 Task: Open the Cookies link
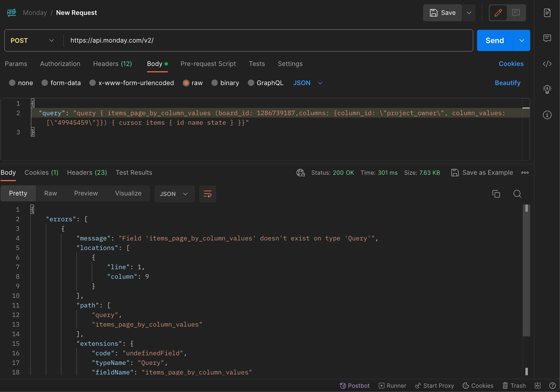coord(511,64)
